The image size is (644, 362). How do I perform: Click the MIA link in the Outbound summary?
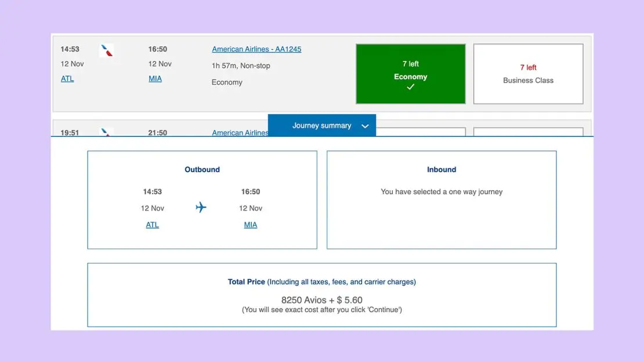(250, 225)
